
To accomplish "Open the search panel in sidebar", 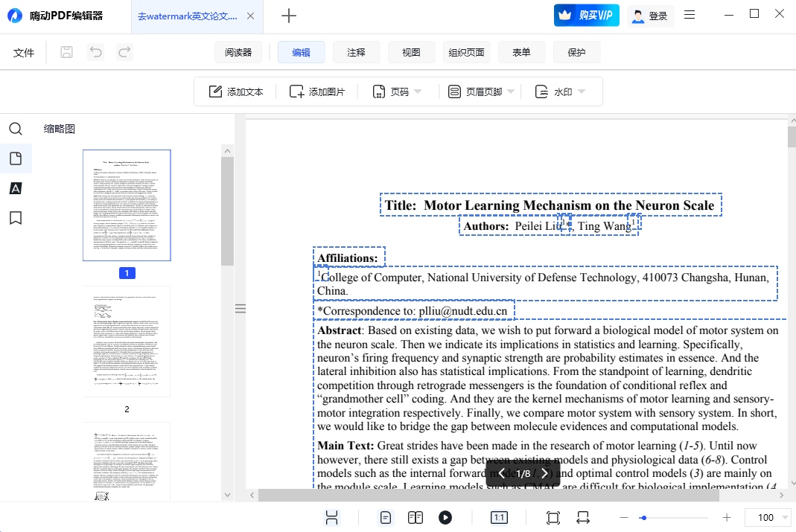I will tap(15, 128).
